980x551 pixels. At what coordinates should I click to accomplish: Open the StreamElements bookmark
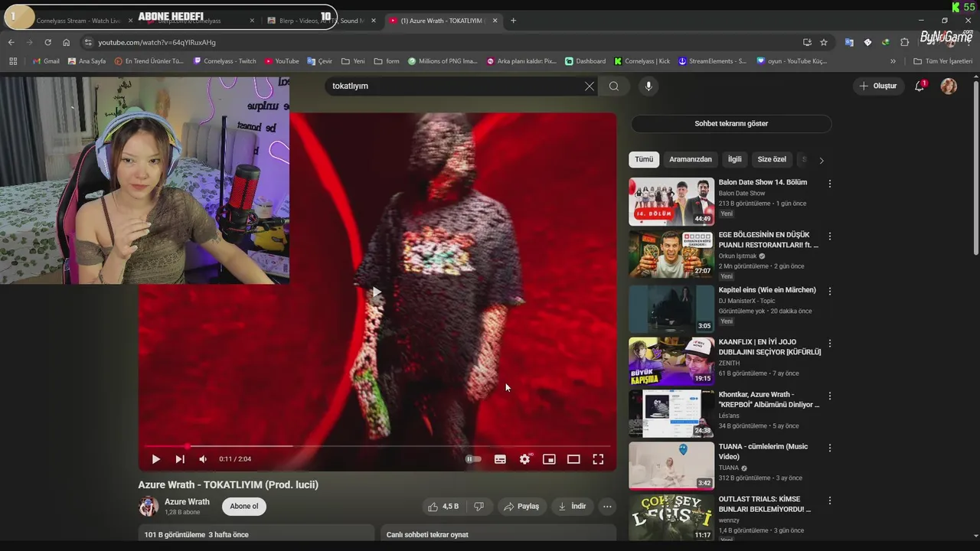point(713,61)
